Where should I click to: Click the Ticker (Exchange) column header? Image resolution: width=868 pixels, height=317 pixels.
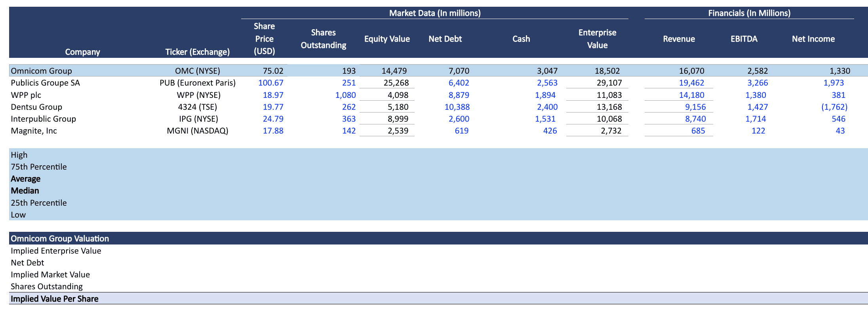click(x=198, y=52)
